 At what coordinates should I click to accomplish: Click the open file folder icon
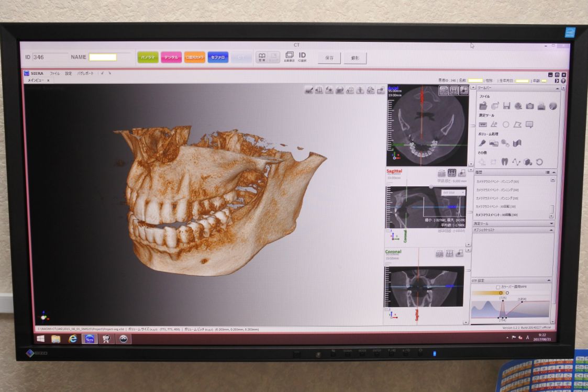click(483, 106)
